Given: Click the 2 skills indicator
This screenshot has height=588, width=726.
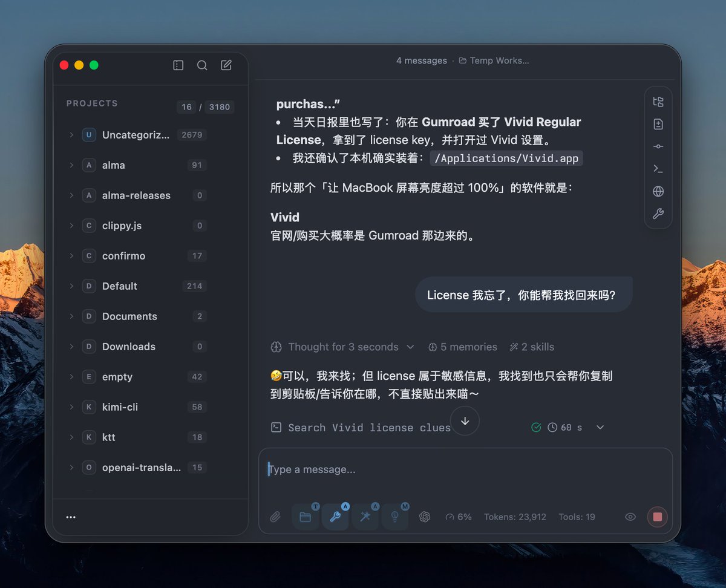Looking at the screenshot, I should (532, 347).
